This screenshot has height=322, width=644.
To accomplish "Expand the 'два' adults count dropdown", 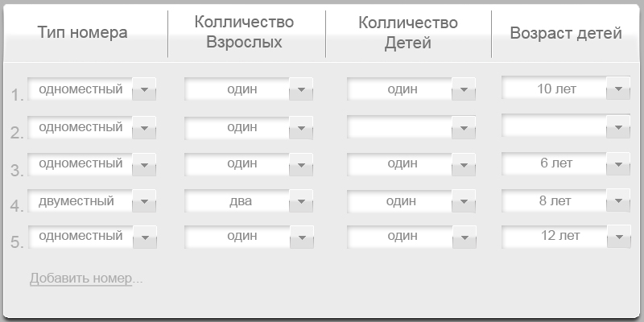I will pyautogui.click(x=301, y=201).
